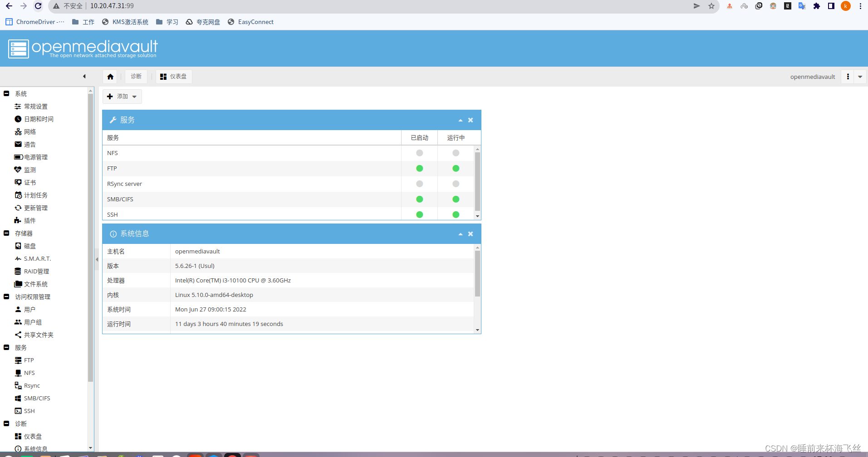Collapse the 诊断 tree section

pyautogui.click(x=6, y=424)
